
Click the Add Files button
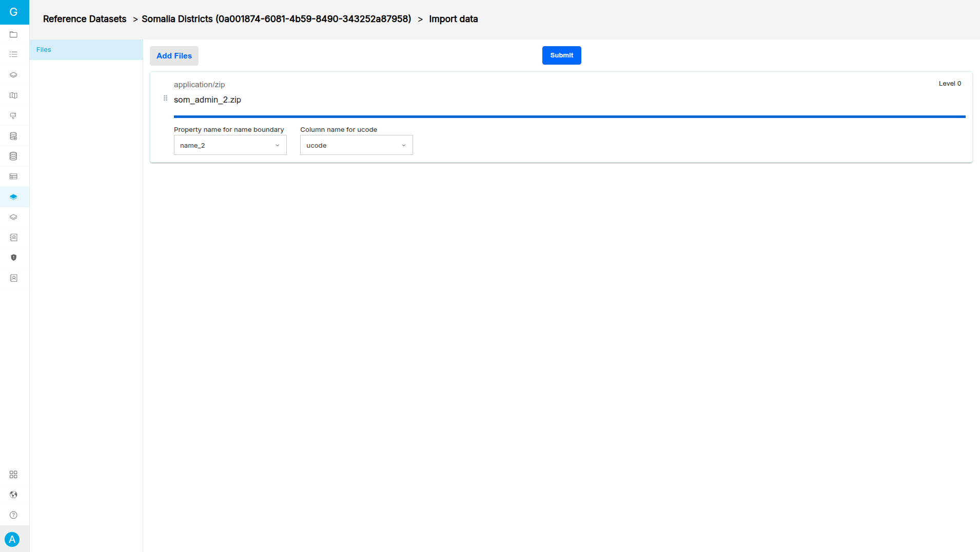174,56
